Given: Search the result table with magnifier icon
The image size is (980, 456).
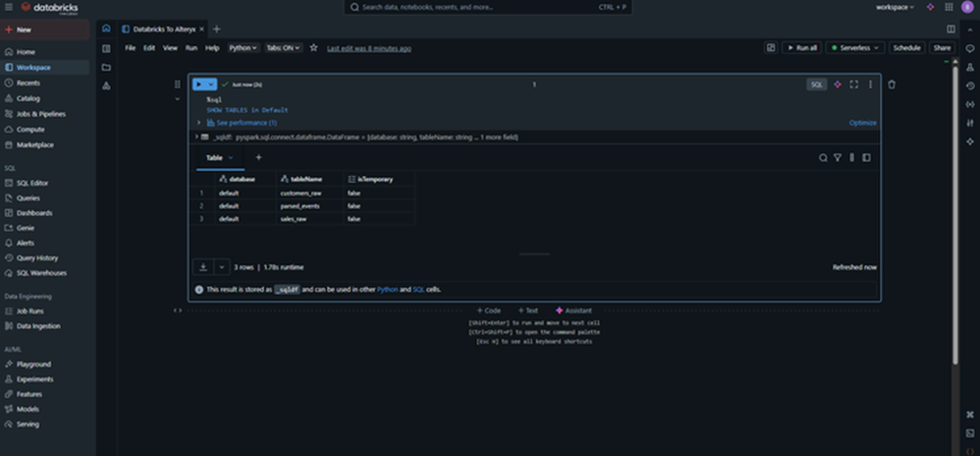Looking at the screenshot, I should [823, 157].
